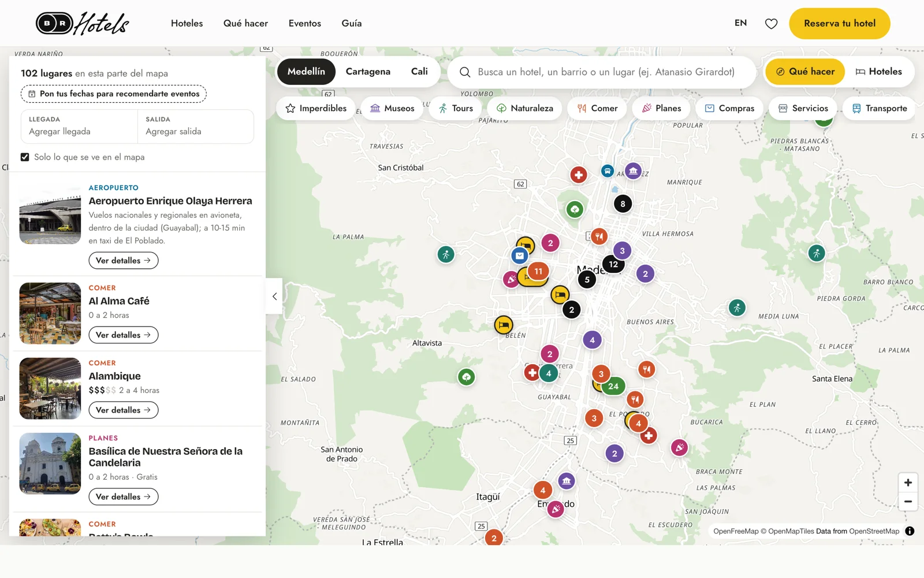Click the hotel or neighborhood search field

601,72
